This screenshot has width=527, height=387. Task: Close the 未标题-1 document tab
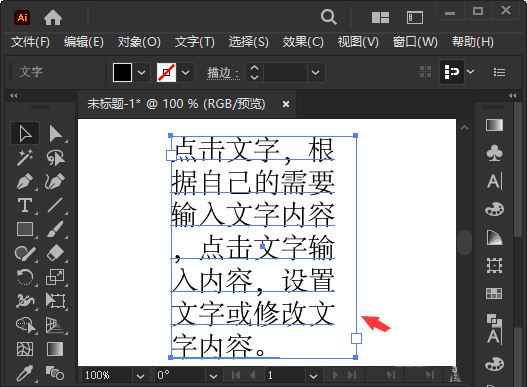(x=286, y=104)
